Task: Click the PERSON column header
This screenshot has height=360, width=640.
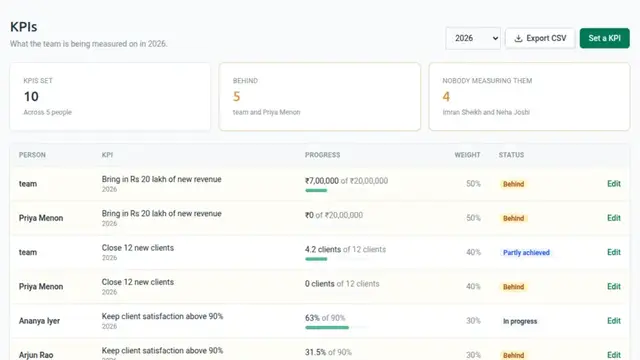Action: click(32, 155)
